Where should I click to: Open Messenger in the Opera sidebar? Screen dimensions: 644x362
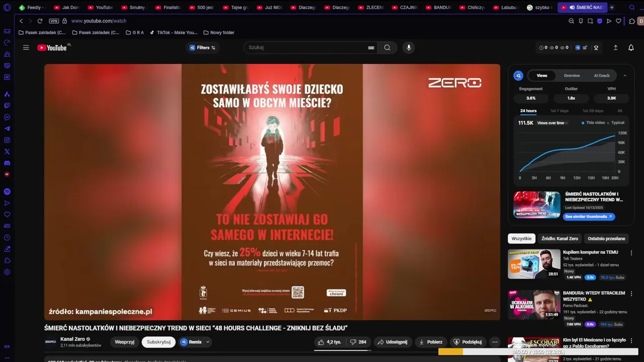coord(7,117)
